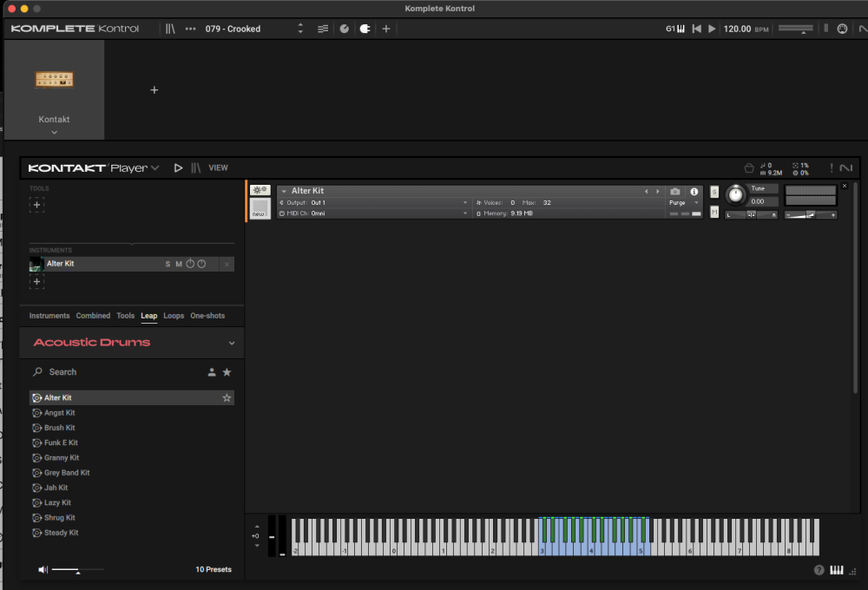
Task: Switch to the Tools tab
Action: click(125, 316)
